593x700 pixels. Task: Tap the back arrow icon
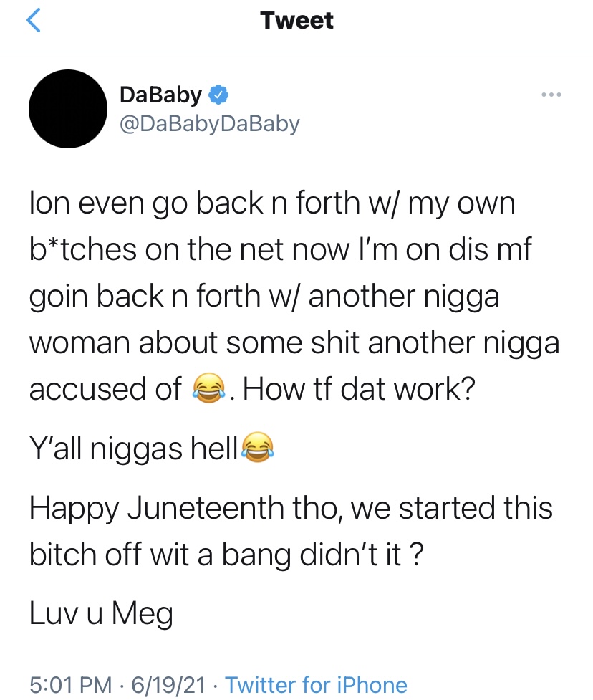click(34, 20)
